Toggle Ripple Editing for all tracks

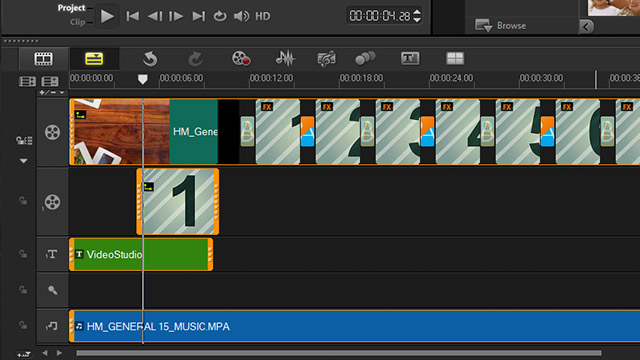(24, 141)
